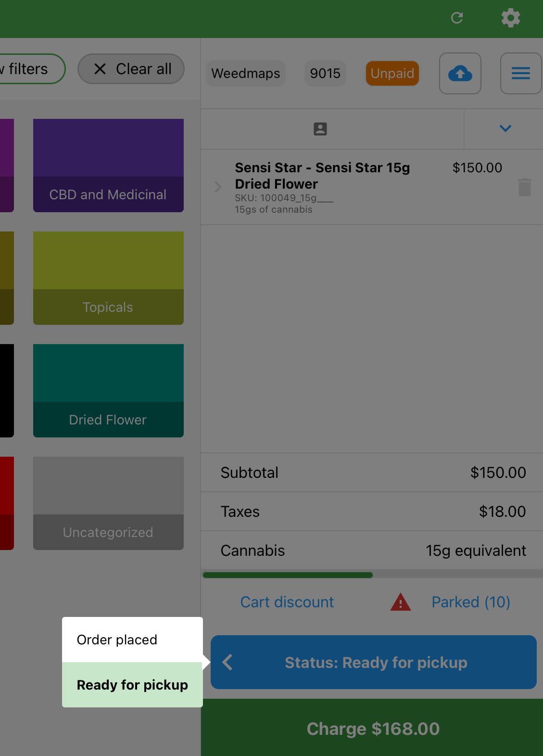Click the customer profile icon
This screenshot has width=543, height=756.
(x=320, y=129)
